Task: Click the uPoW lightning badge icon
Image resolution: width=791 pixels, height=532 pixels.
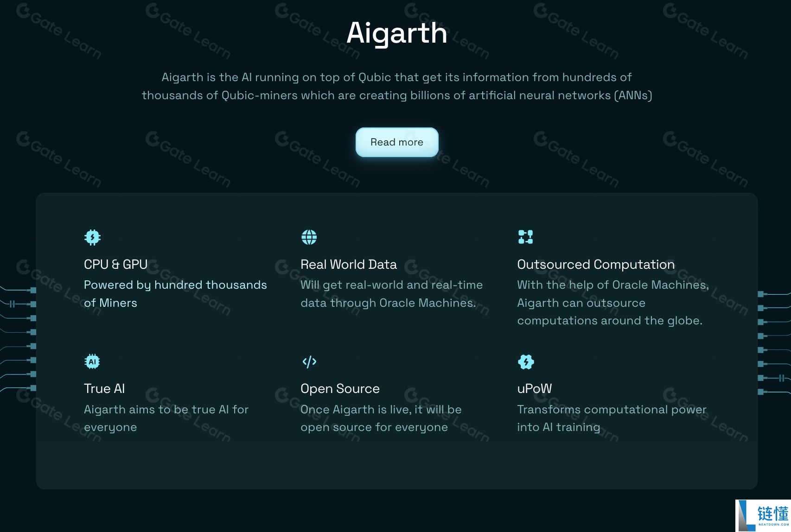Action: [526, 361]
